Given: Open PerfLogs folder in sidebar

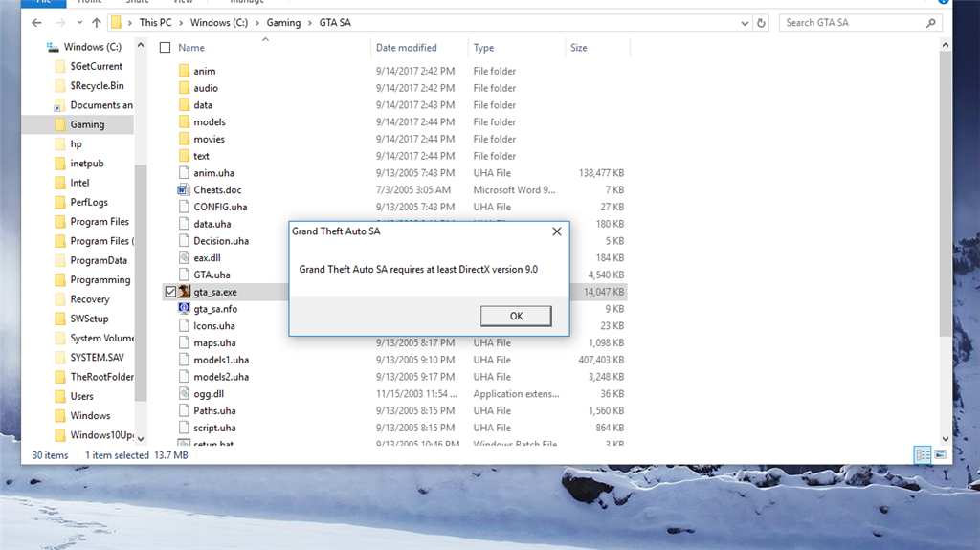Looking at the screenshot, I should click(89, 202).
